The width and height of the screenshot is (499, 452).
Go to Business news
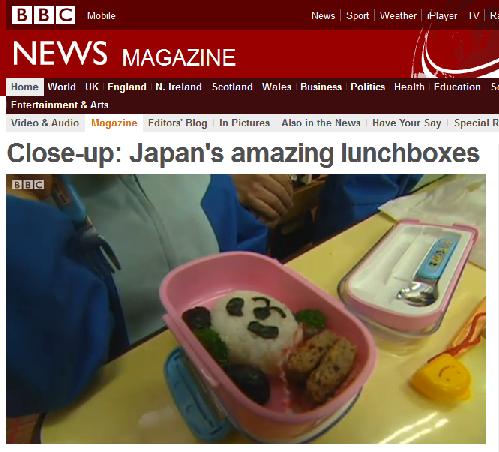(x=321, y=87)
